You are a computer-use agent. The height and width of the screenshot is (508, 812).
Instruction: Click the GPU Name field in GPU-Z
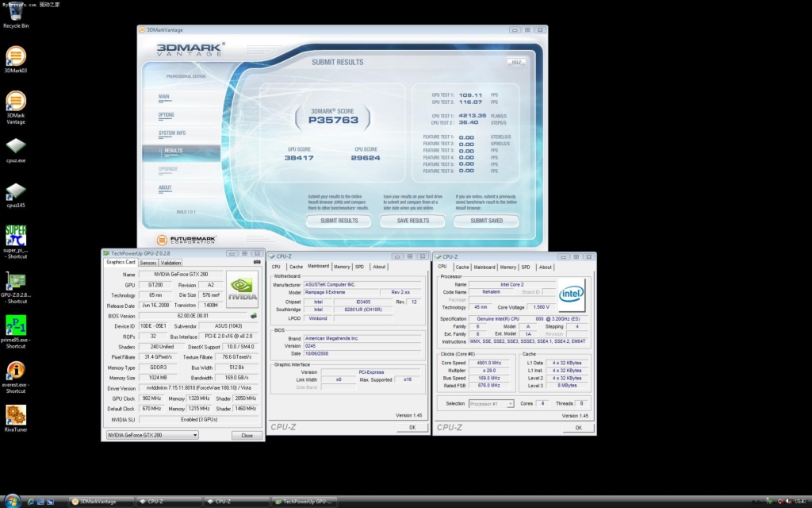181,274
